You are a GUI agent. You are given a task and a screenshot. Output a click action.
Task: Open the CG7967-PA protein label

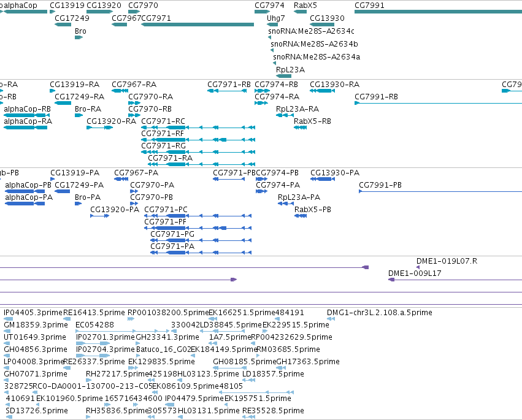tap(136, 173)
